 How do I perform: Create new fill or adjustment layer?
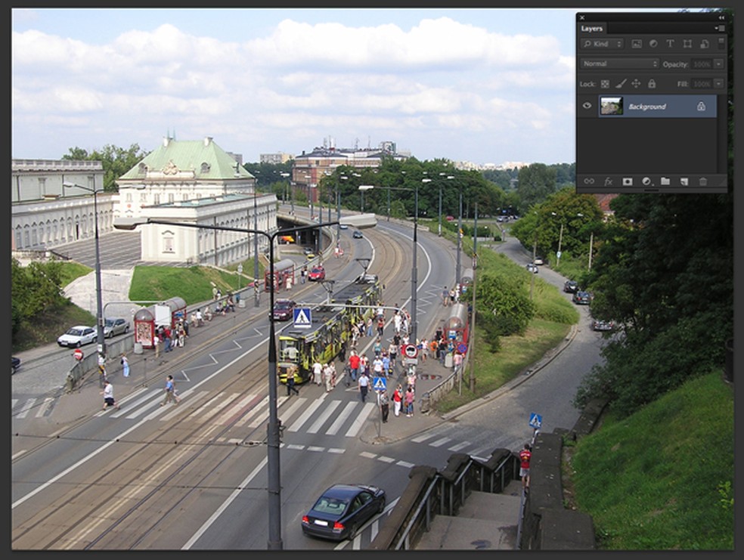646,181
